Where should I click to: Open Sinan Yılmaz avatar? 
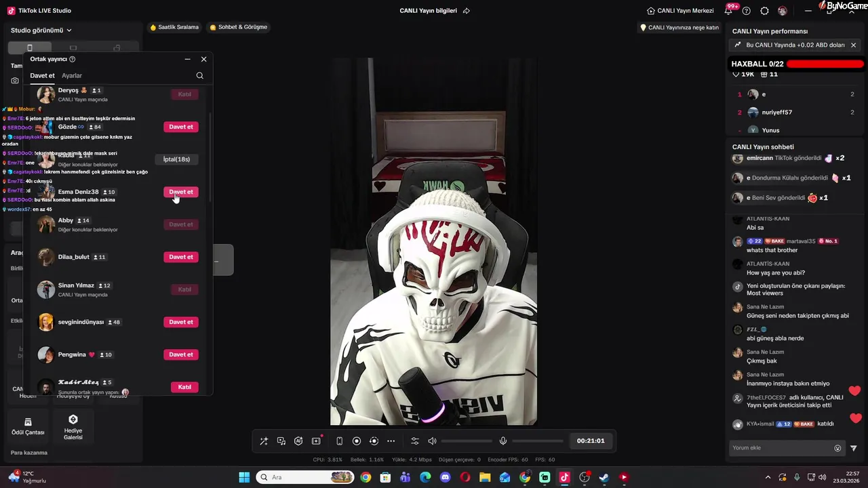(x=46, y=289)
